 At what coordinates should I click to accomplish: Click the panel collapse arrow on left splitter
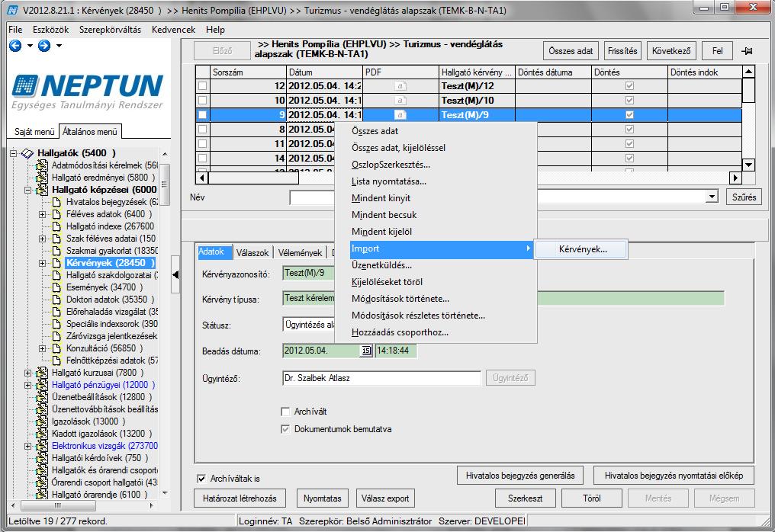point(175,274)
